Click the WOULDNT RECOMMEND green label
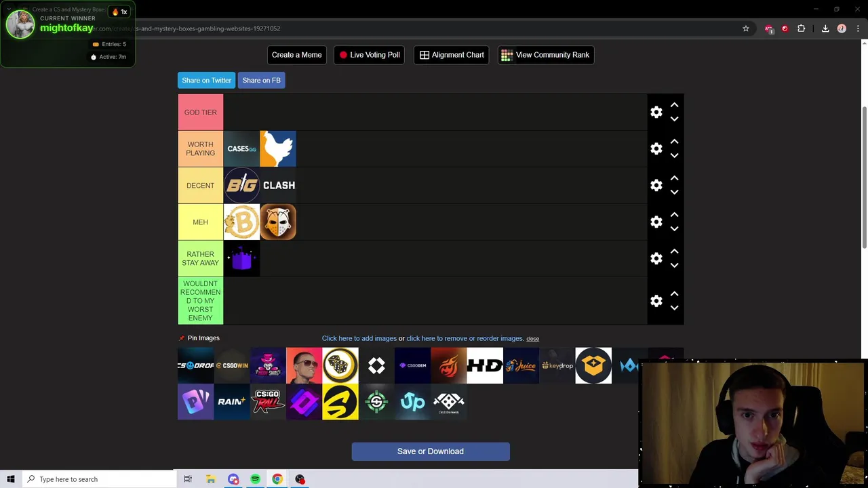The image size is (868, 488). tap(200, 300)
